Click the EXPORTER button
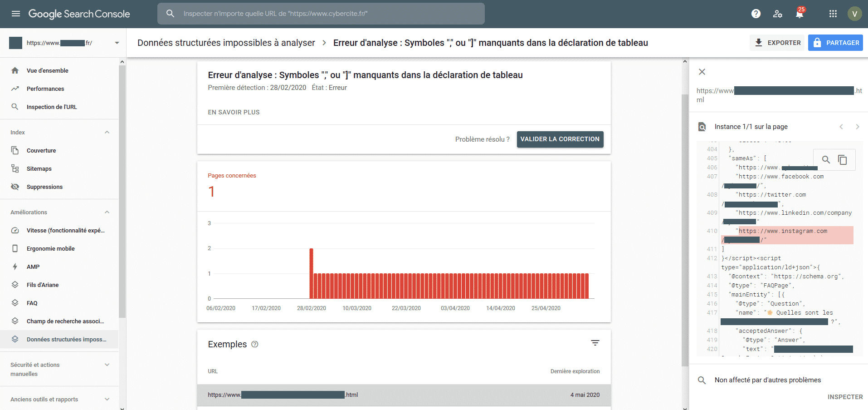 pos(777,43)
